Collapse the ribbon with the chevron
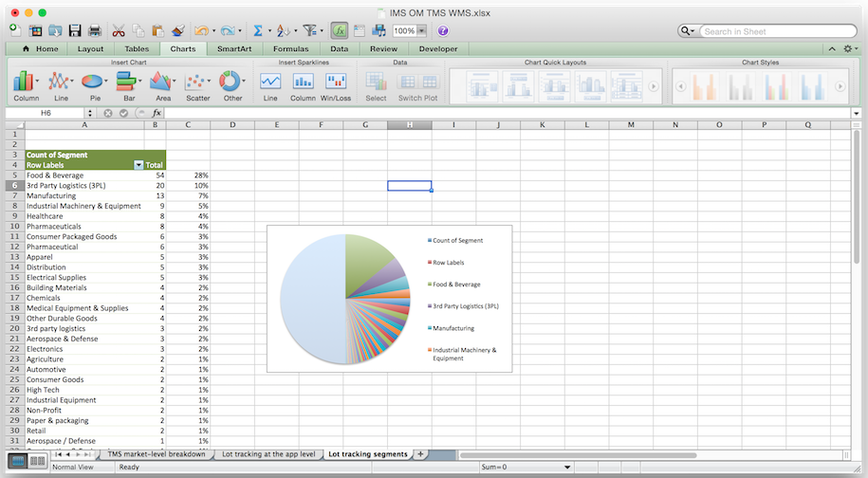Viewport: 868px width, 478px height. pos(832,48)
